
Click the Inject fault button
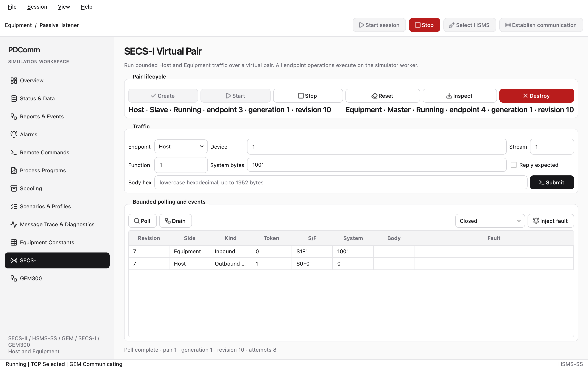pyautogui.click(x=551, y=221)
